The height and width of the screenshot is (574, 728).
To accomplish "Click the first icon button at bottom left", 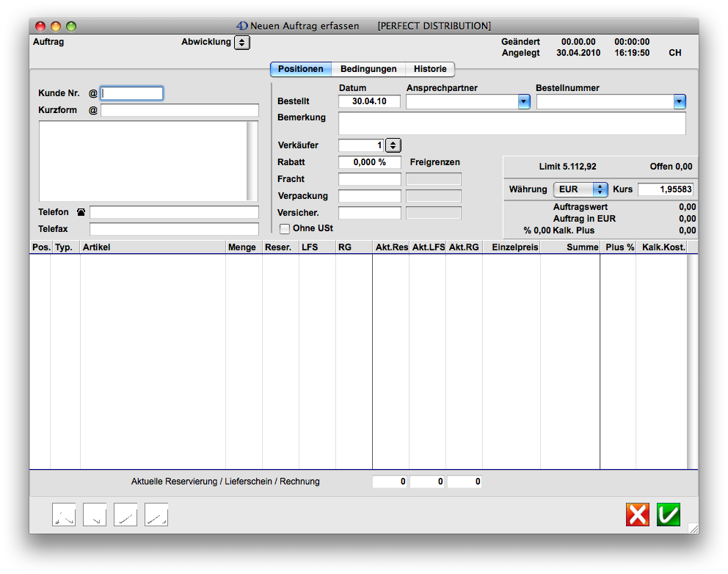I will tap(64, 515).
